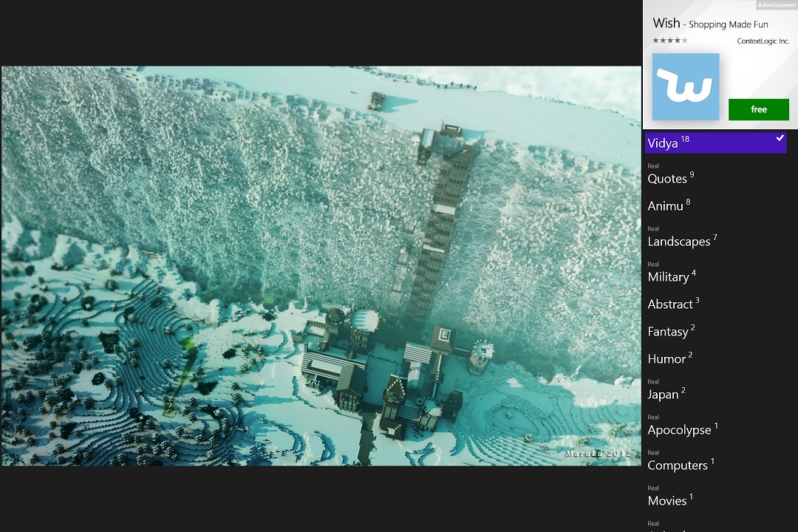The width and height of the screenshot is (798, 532).
Task: Click the Minecraft snowy wall wallpaper image
Action: [x=321, y=266]
